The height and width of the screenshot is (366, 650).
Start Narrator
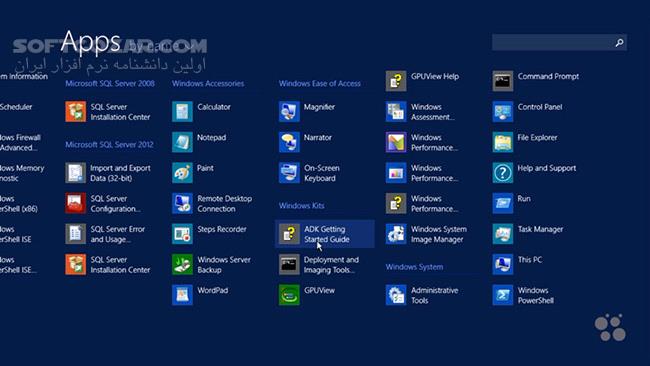(x=306, y=142)
